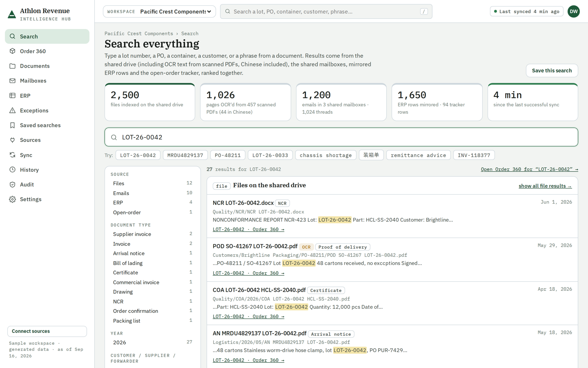Open Settings via its gear icon
This screenshot has width=588, height=368.
[13, 199]
